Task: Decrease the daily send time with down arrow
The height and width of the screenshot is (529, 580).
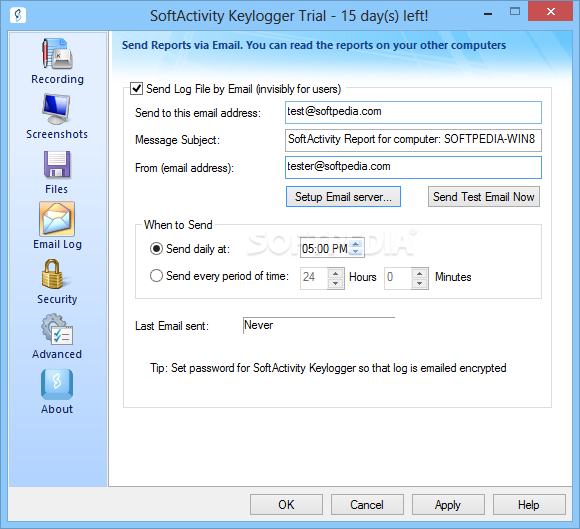Action: [x=355, y=252]
